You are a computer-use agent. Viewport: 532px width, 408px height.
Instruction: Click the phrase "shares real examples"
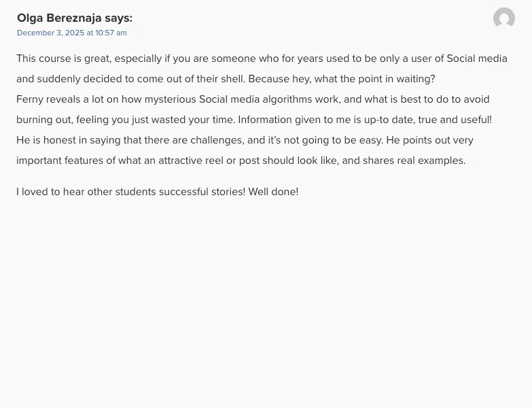tap(414, 160)
